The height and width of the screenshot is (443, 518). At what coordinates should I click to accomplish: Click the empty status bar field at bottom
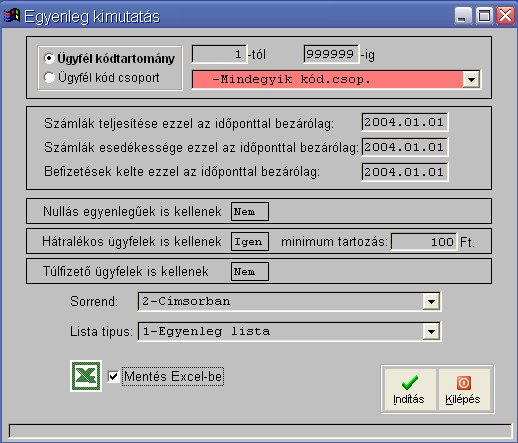pos(260,431)
